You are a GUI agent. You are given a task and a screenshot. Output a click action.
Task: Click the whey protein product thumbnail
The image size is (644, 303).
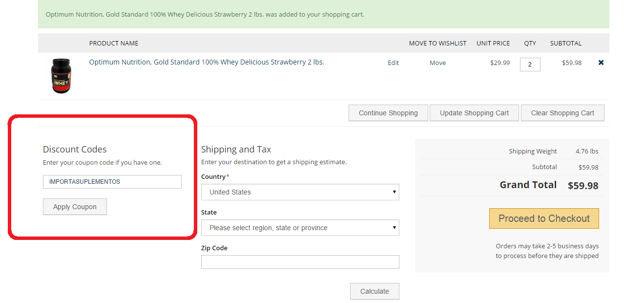click(61, 76)
